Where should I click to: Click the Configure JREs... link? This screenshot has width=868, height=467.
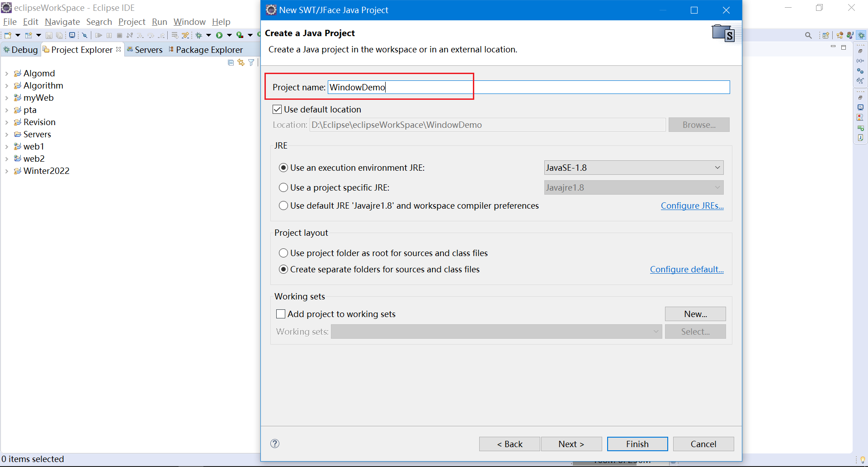[692, 205]
